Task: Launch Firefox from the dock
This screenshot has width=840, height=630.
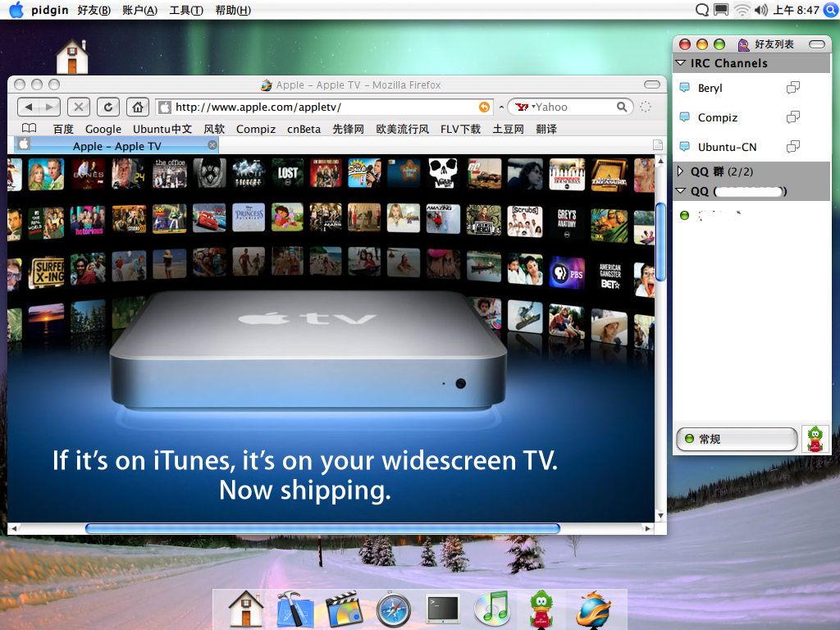Action: tap(593, 609)
